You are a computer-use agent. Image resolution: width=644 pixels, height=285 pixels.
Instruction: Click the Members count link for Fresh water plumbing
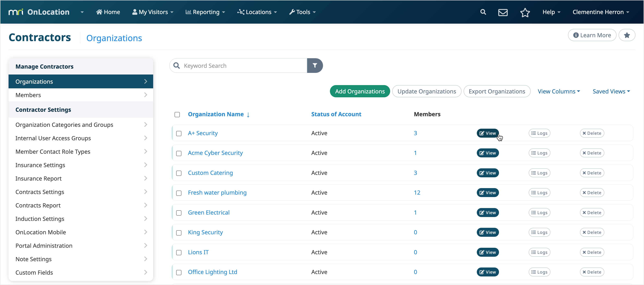pyautogui.click(x=417, y=192)
